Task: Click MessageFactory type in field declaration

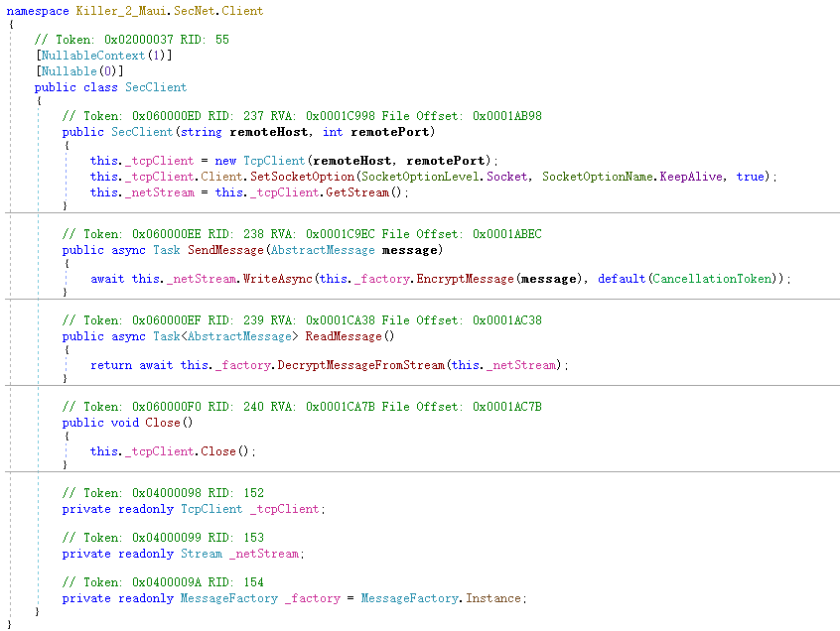Action: (x=229, y=599)
